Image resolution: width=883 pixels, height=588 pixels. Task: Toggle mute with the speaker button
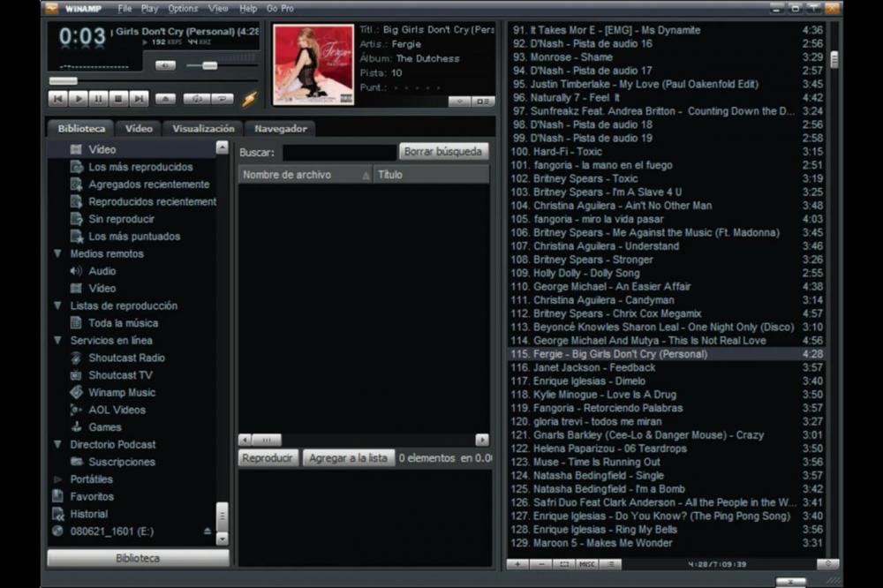165,65
